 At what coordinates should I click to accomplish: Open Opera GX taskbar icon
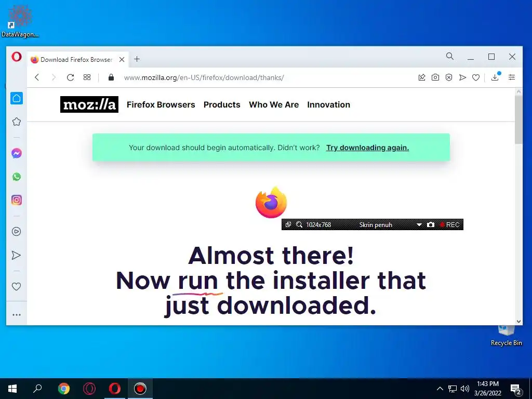(89, 389)
